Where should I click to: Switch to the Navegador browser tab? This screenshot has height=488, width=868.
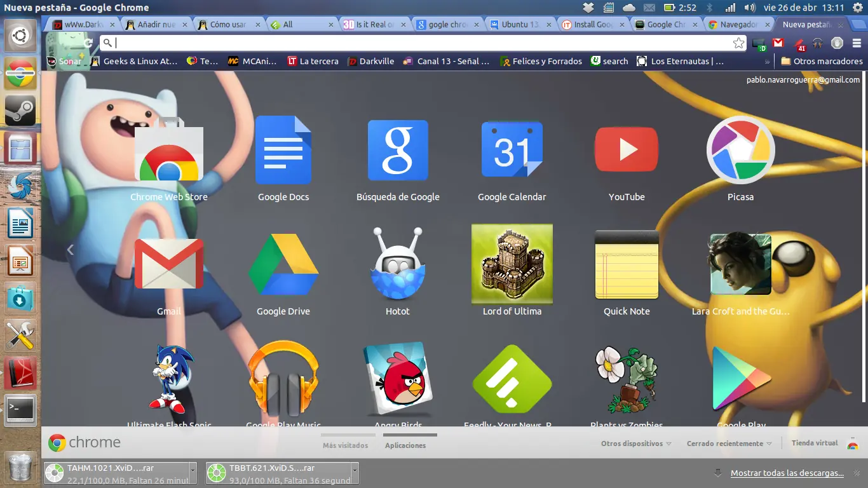pyautogui.click(x=739, y=25)
